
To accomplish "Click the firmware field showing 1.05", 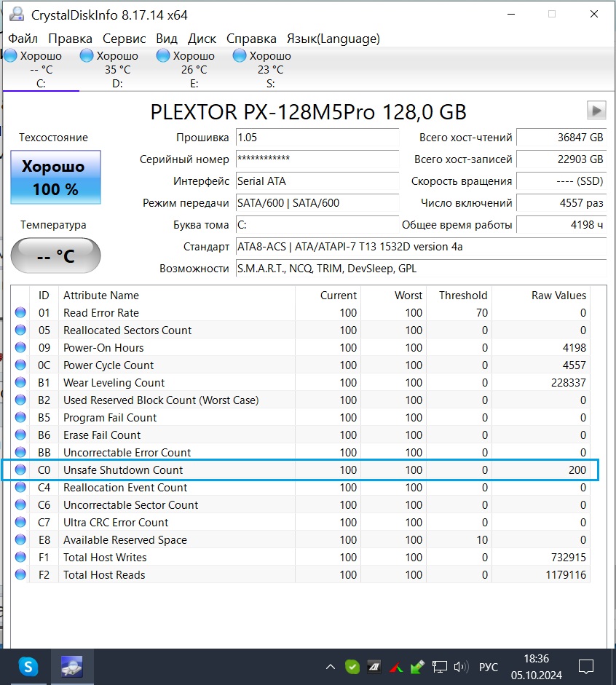I will tap(317, 137).
